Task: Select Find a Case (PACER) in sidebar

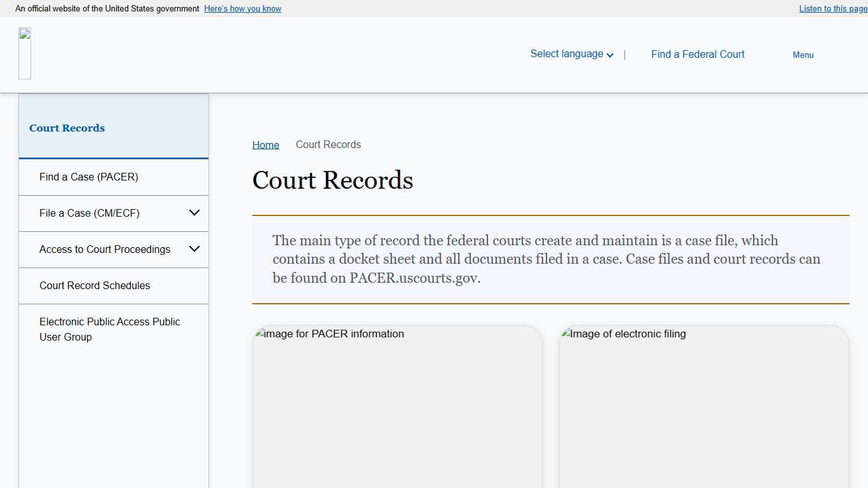Action: [x=89, y=177]
